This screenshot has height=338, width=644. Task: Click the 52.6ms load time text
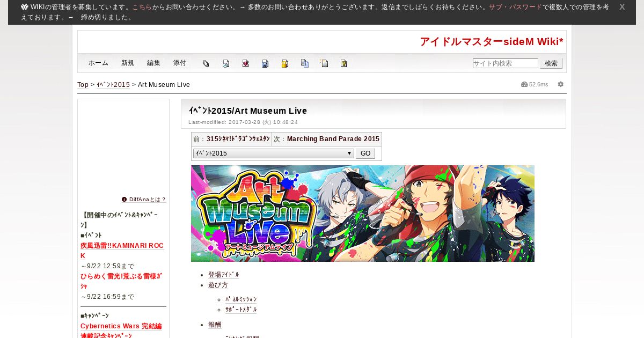tap(539, 85)
